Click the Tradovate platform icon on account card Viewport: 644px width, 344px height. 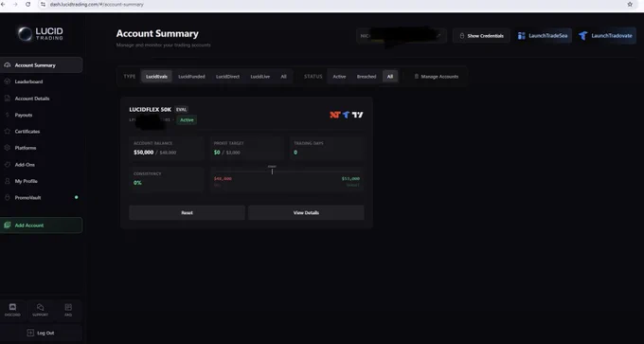pyautogui.click(x=347, y=115)
